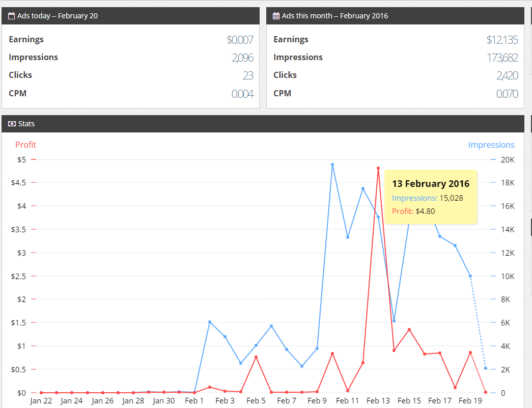This screenshot has width=532, height=408.
Task: Click the last blue impressions point near 2K
Action: (x=486, y=368)
